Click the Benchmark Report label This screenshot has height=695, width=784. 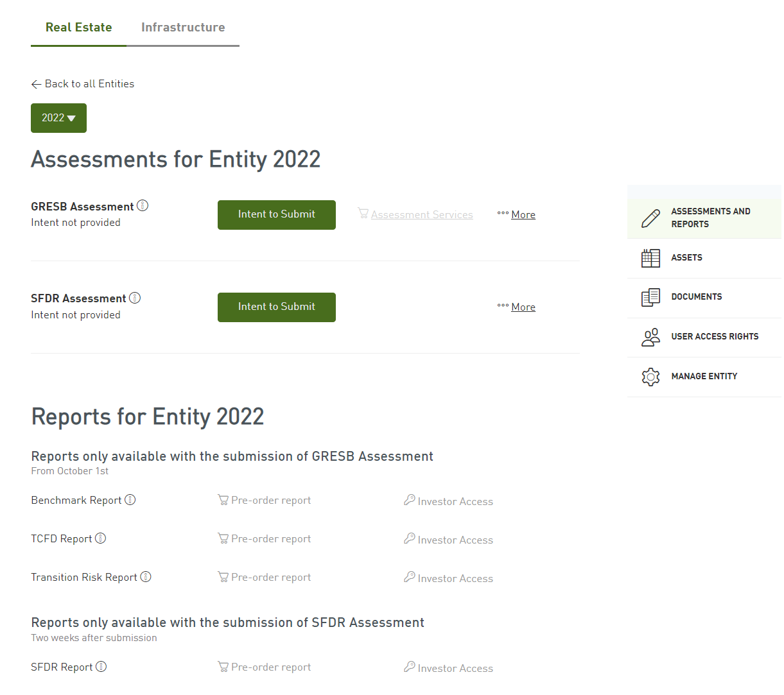(x=76, y=501)
